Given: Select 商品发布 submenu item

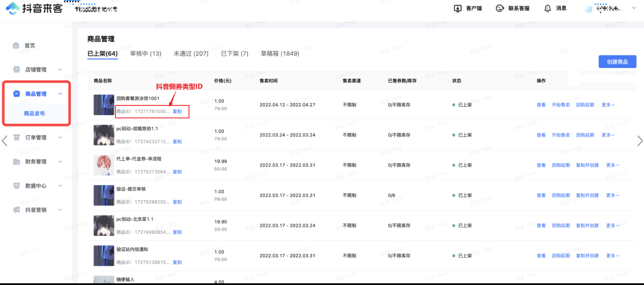Looking at the screenshot, I should (x=34, y=113).
